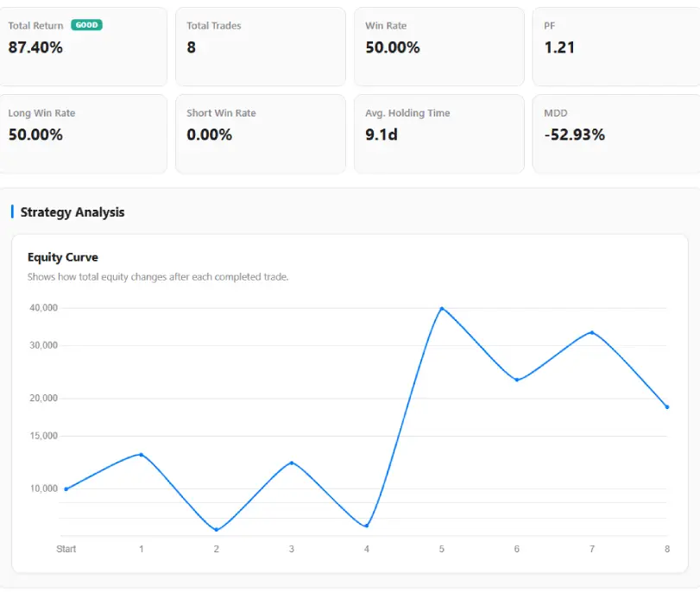
Task: Select the Equity Curve chart title
Action: coord(63,257)
